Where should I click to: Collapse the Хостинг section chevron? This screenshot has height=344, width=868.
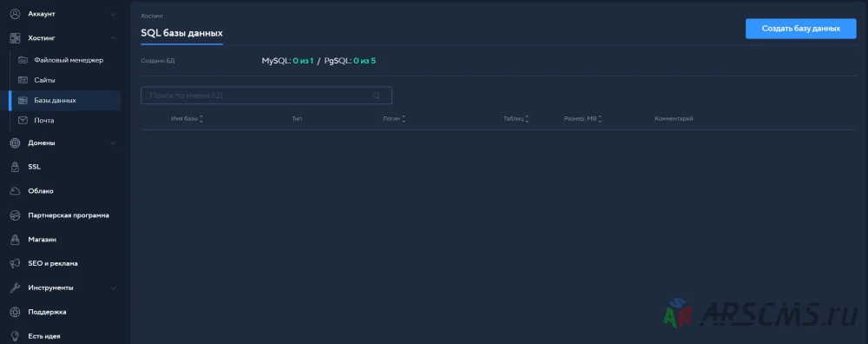pyautogui.click(x=114, y=38)
